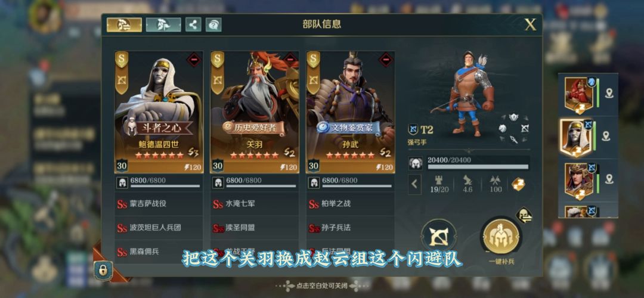The width and height of the screenshot is (644, 298).
Task: Click the lock icon at bottom left
Action: coord(103,269)
